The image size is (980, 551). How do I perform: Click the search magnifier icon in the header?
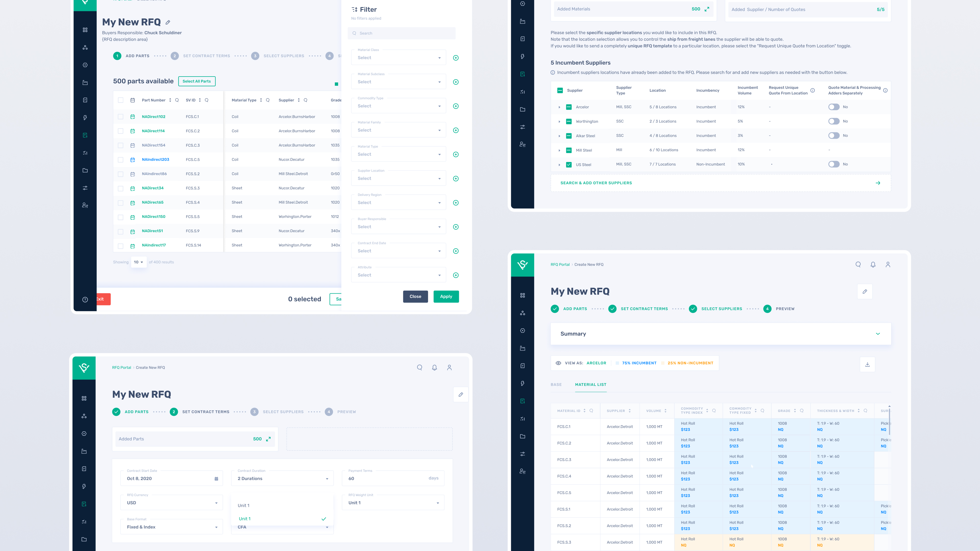coord(858,264)
